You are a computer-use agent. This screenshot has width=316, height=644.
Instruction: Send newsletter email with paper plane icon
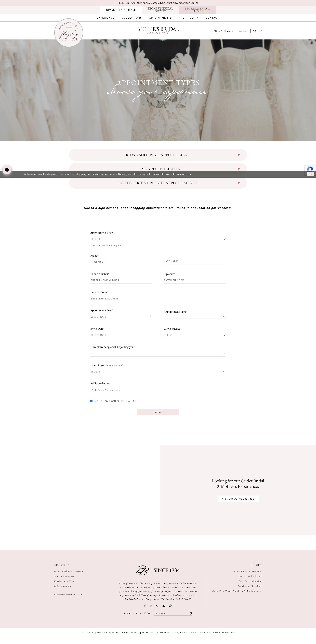click(191, 613)
